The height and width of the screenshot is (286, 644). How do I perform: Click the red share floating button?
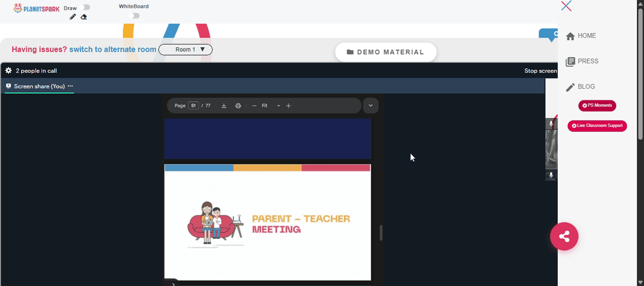[x=564, y=236]
